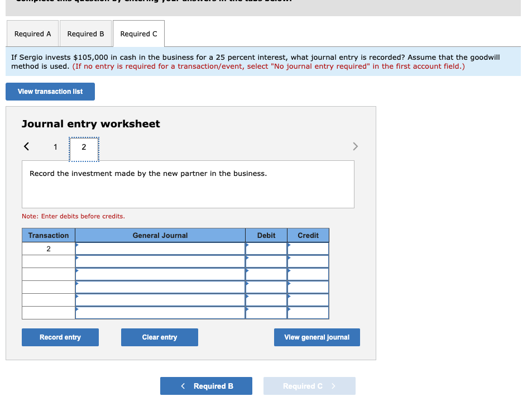Go back using the Required B navigation button
Screen dimensions: 532x401
click(x=206, y=385)
